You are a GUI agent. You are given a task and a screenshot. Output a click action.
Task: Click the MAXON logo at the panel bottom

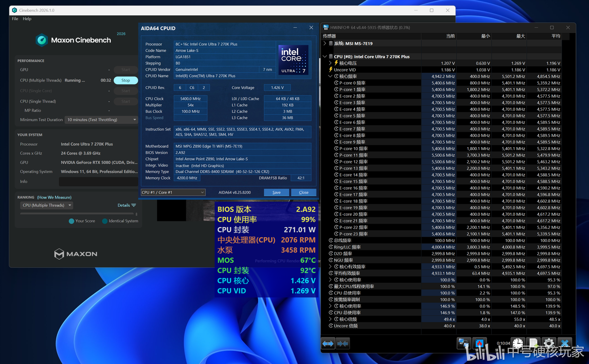coord(76,254)
